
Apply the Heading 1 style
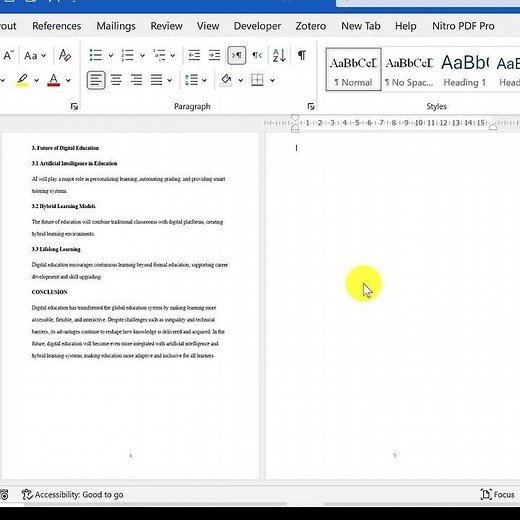coord(465,69)
